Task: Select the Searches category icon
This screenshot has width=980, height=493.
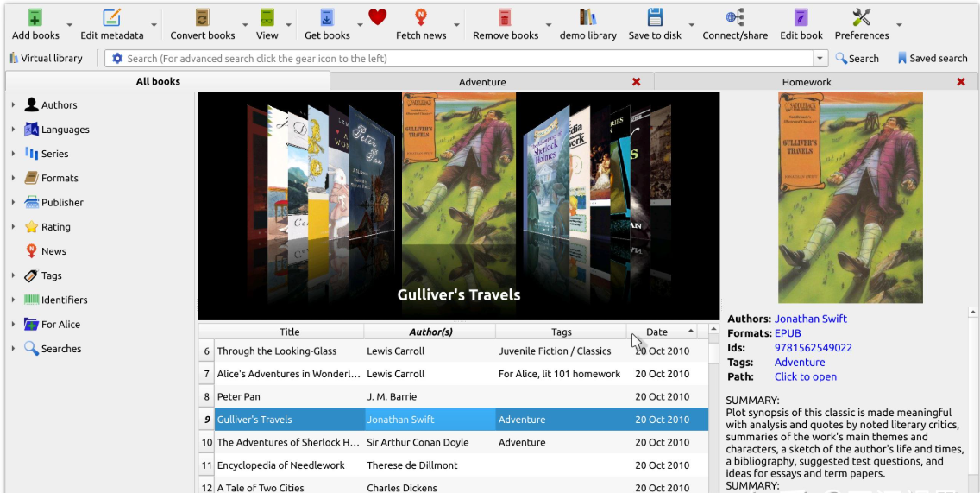Action: click(31, 349)
